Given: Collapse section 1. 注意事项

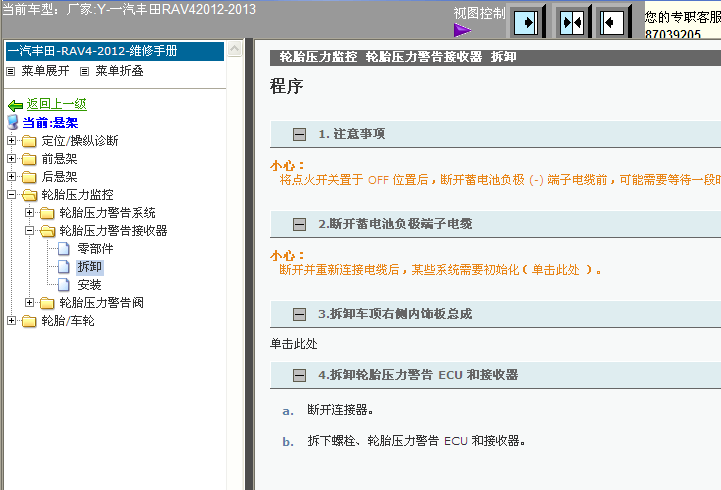Looking at the screenshot, I should (x=299, y=134).
